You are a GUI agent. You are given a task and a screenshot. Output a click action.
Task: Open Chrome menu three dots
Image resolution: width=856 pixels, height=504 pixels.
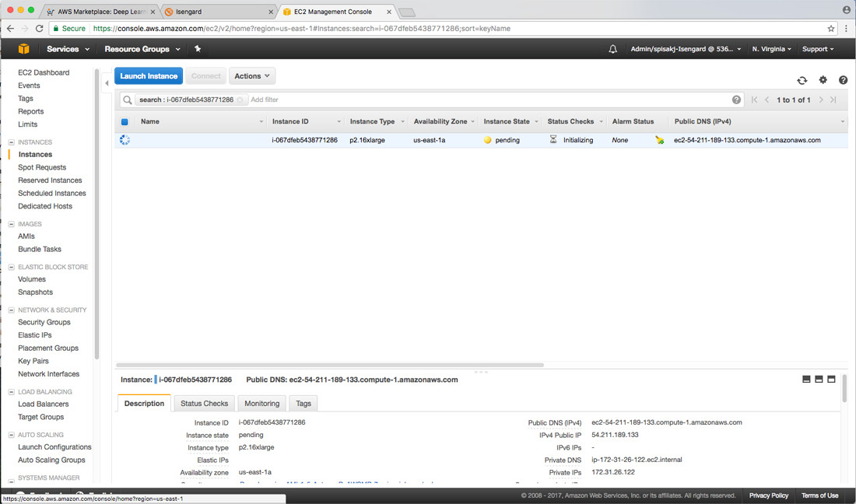(846, 28)
